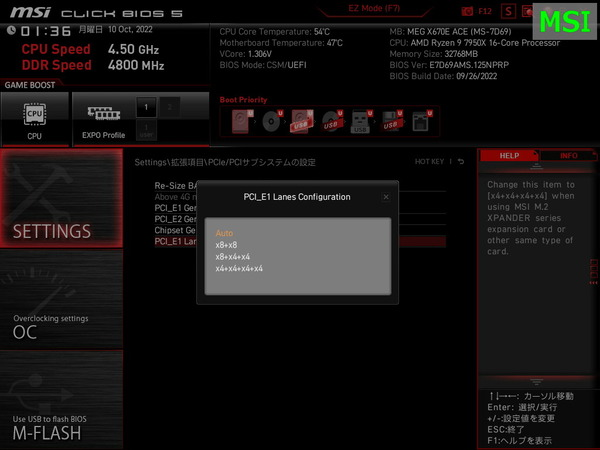The image size is (600, 450).
Task: Click the CPU Speed 4.50 GHz value
Action: tap(133, 49)
